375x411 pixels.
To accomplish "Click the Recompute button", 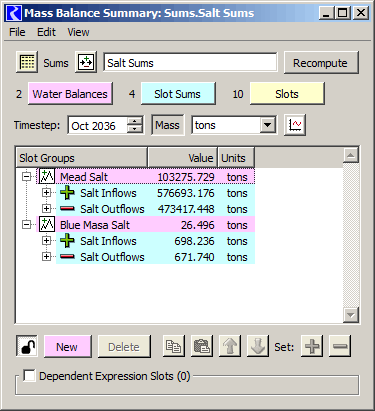I will click(321, 62).
